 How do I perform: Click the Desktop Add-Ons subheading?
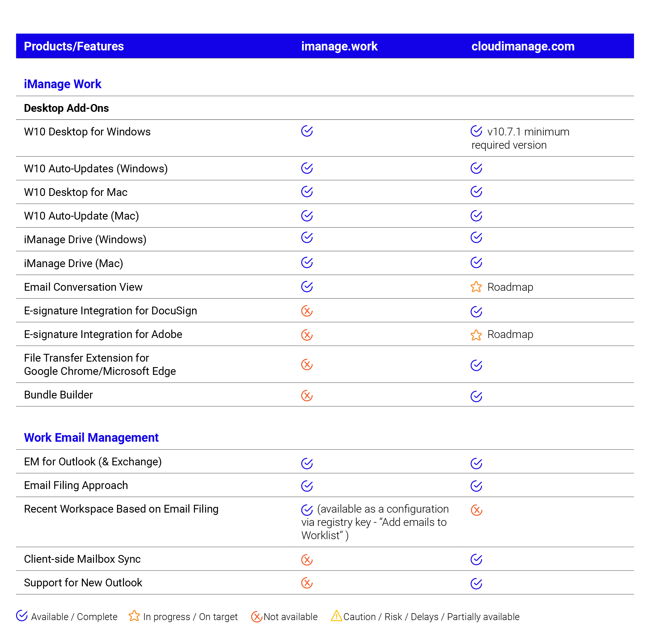coord(66,108)
